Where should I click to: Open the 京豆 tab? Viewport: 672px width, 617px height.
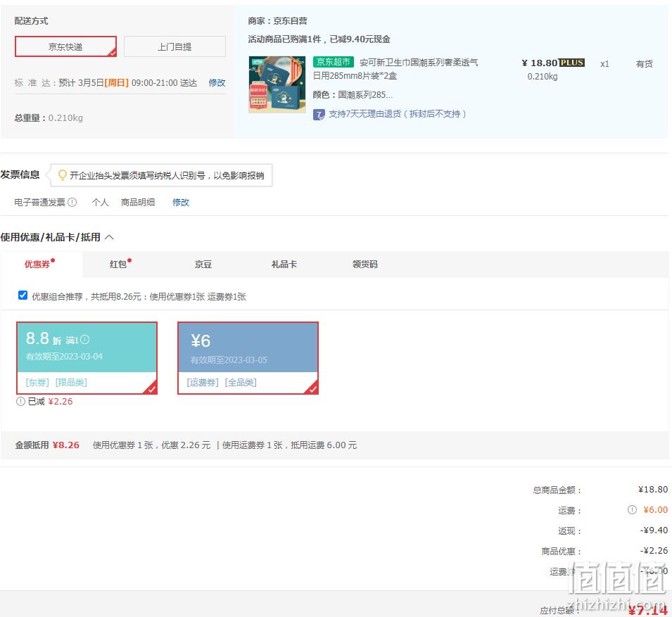point(203,265)
